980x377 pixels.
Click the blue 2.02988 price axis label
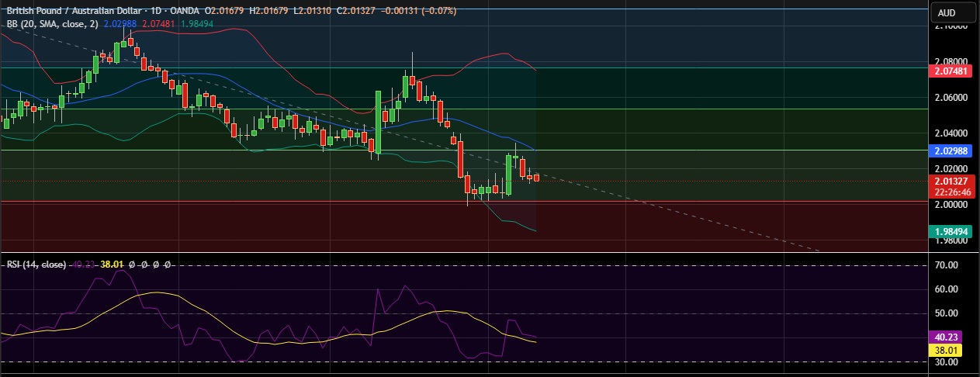[950, 150]
